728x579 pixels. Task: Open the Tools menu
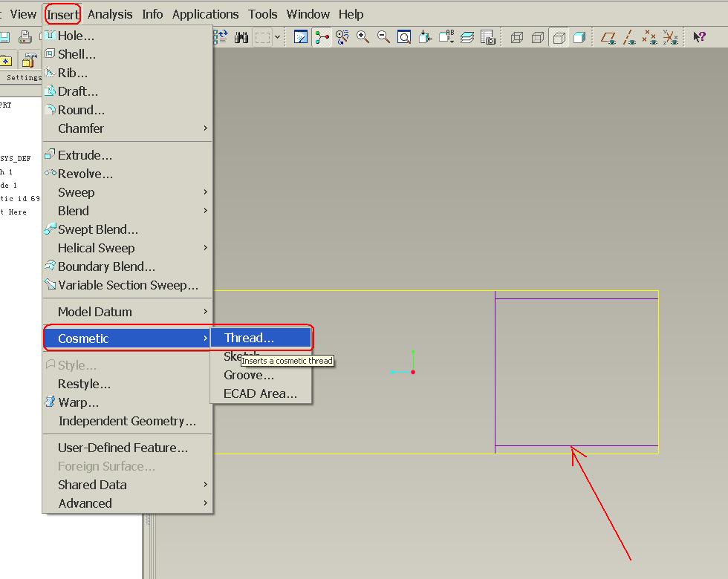click(262, 14)
